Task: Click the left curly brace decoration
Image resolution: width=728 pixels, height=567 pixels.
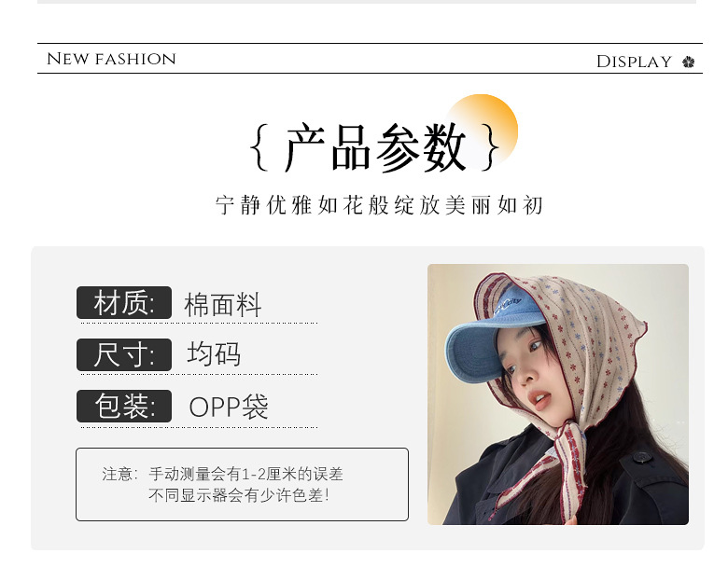Action: (259, 147)
